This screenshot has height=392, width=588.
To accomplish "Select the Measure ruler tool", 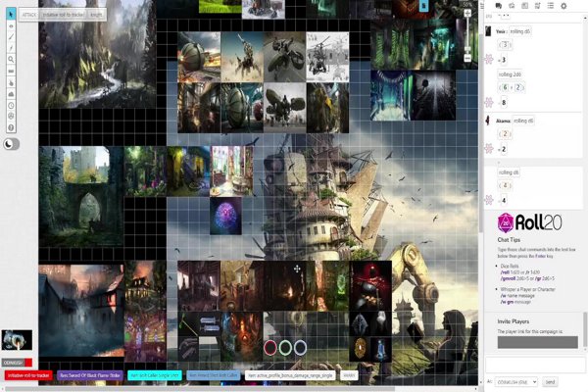I will 11,71.
